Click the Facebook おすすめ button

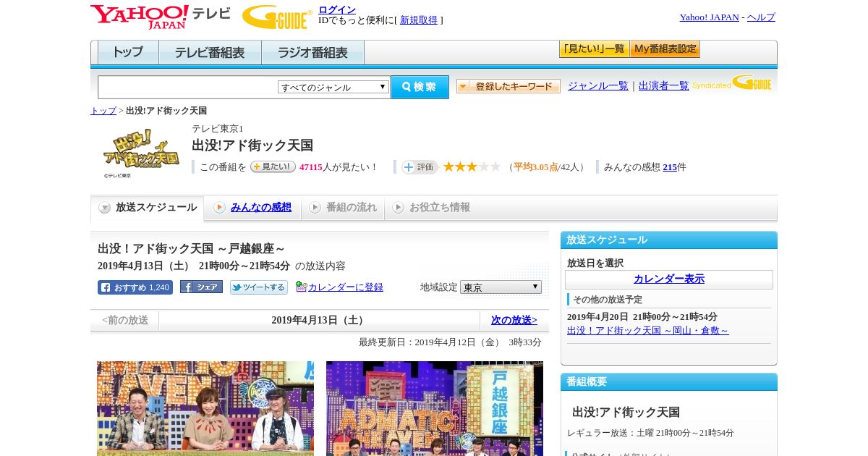[135, 287]
